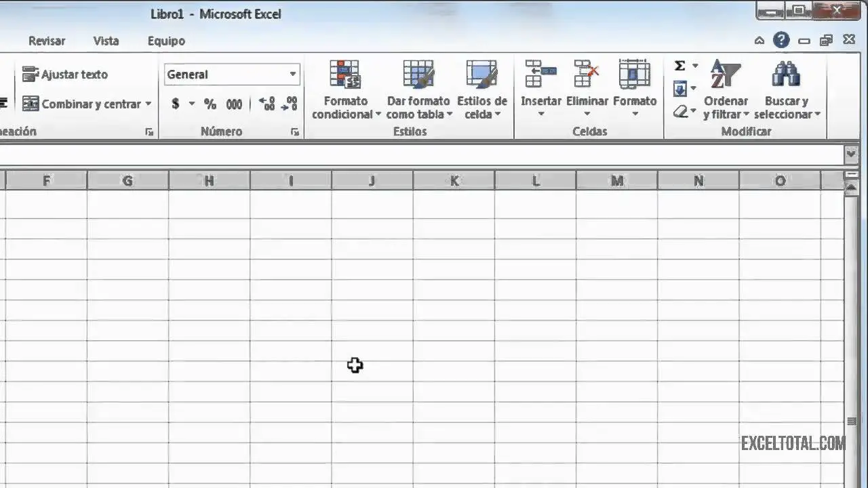The width and height of the screenshot is (868, 488).
Task: Open Buscar y seleccionar menu
Action: 787,90
